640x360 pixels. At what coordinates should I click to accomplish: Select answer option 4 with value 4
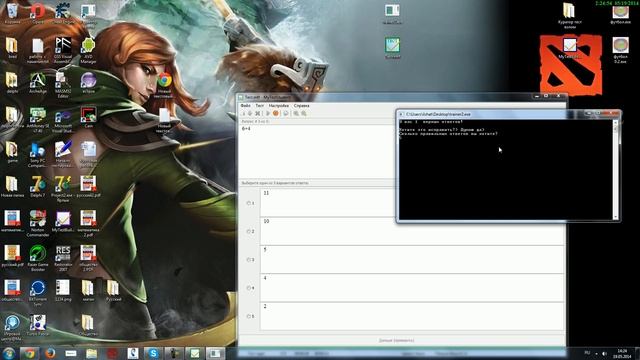click(x=249, y=288)
